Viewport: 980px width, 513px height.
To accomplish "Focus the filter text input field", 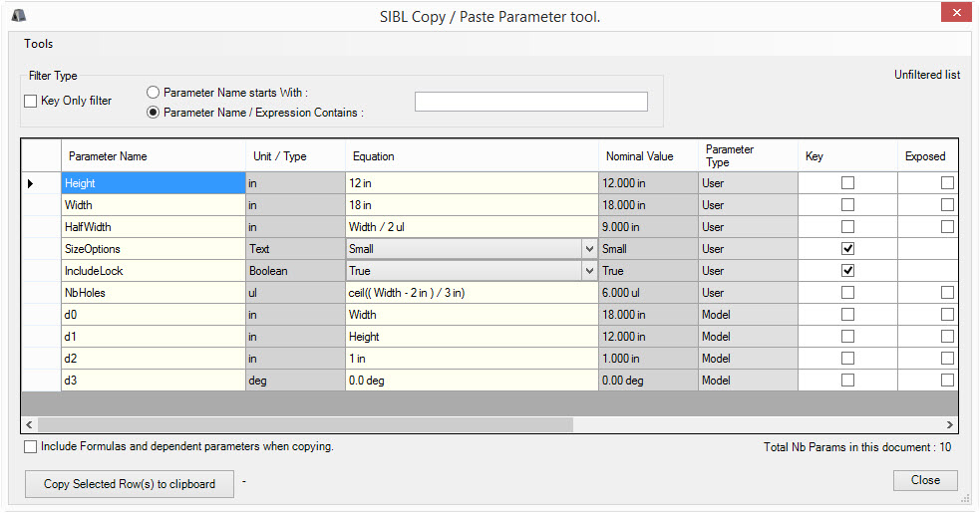I will point(530,102).
